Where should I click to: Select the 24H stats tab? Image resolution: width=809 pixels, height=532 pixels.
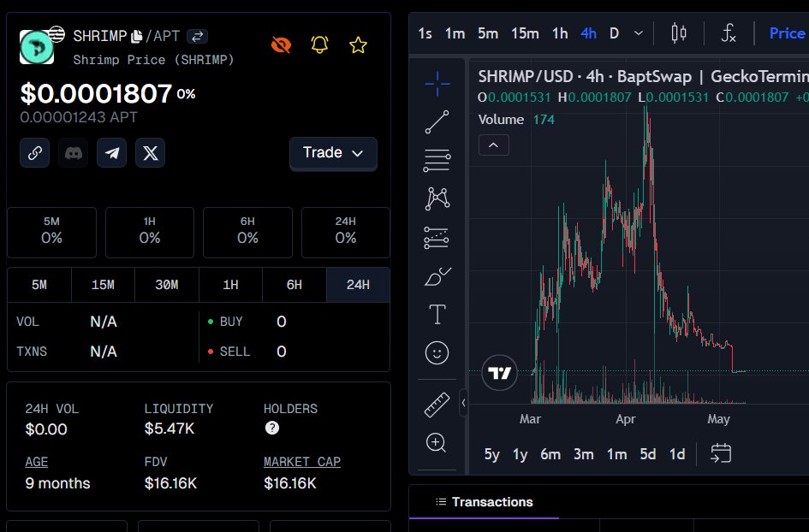point(358,285)
